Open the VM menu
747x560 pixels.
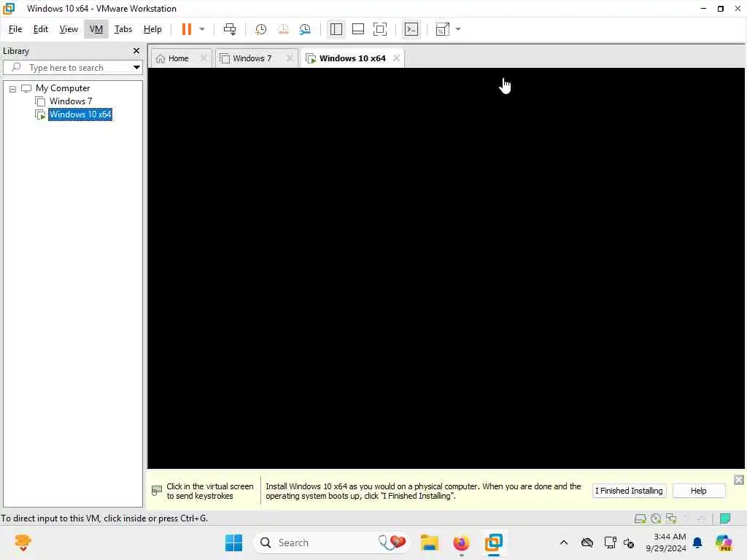click(96, 29)
